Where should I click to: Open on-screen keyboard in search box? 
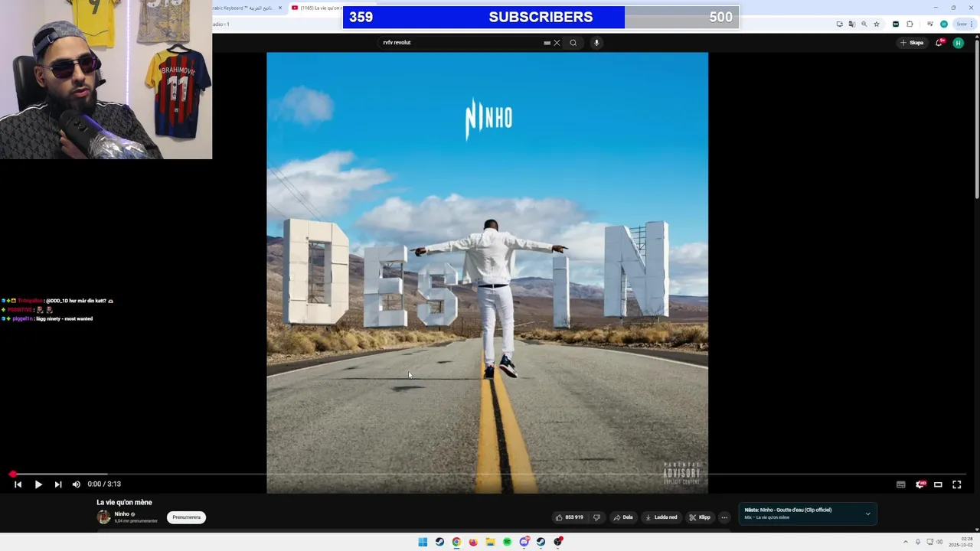[x=547, y=43]
